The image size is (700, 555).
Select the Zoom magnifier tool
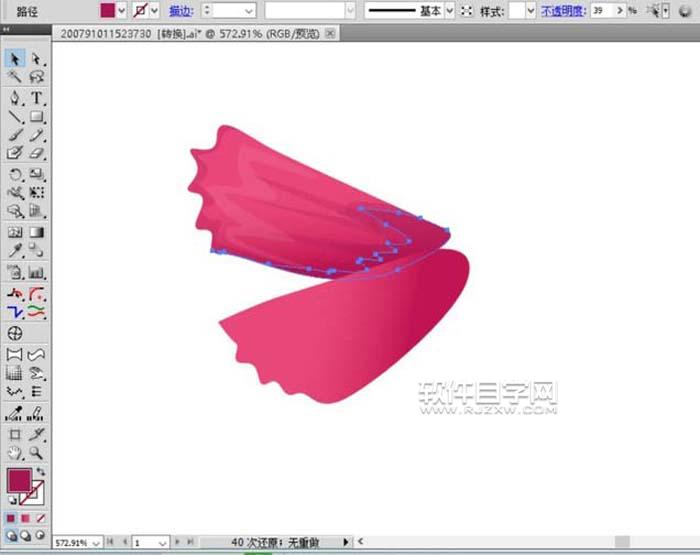tap(37, 454)
